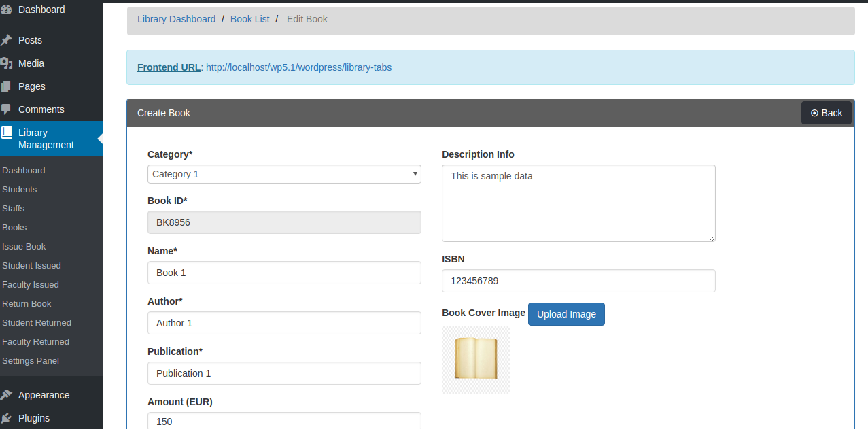Open the Student Issued submenu
Screen dimensions: 868x429
coord(31,266)
